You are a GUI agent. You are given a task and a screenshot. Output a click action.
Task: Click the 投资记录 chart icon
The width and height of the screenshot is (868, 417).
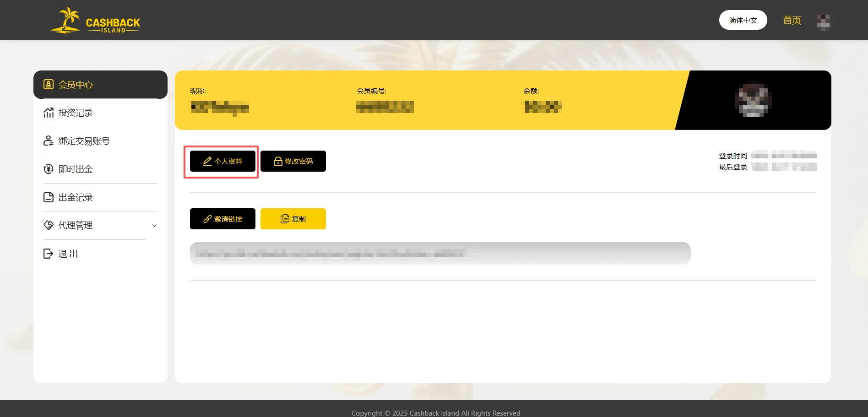(49, 113)
